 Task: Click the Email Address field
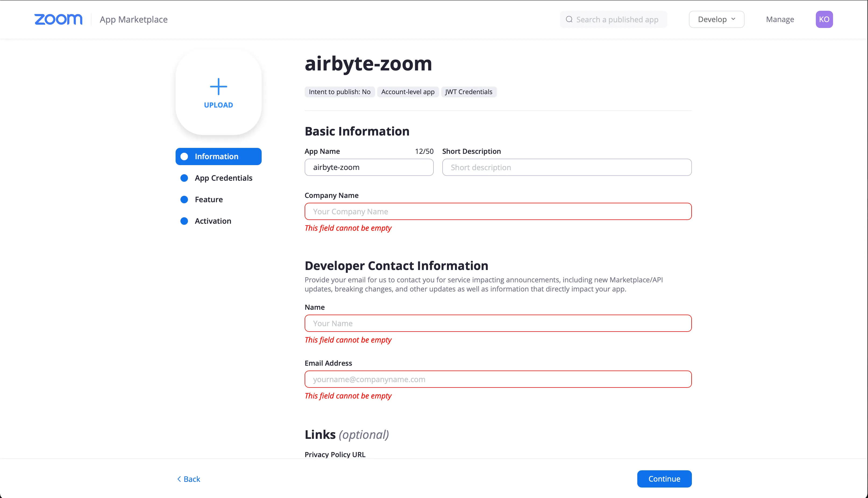pos(498,379)
